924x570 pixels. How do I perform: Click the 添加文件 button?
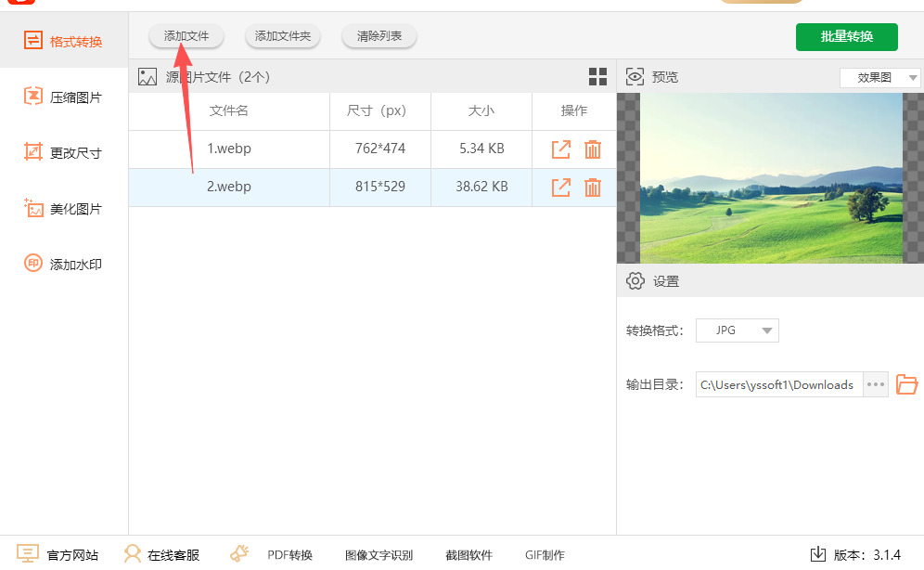pyautogui.click(x=186, y=36)
